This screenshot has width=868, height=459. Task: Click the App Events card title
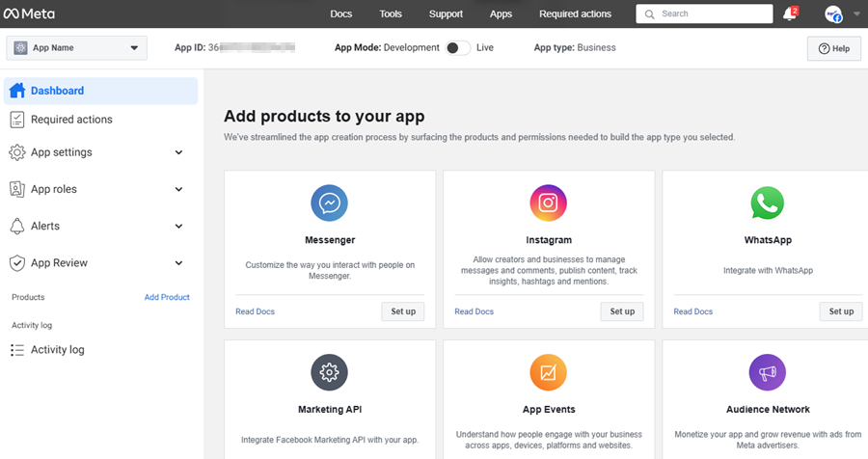coord(549,409)
